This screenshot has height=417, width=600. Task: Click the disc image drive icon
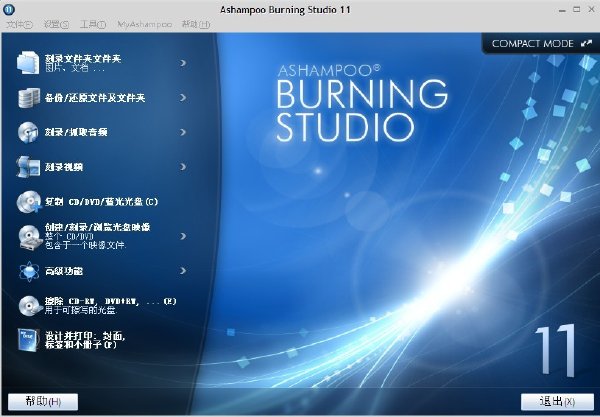31,237
